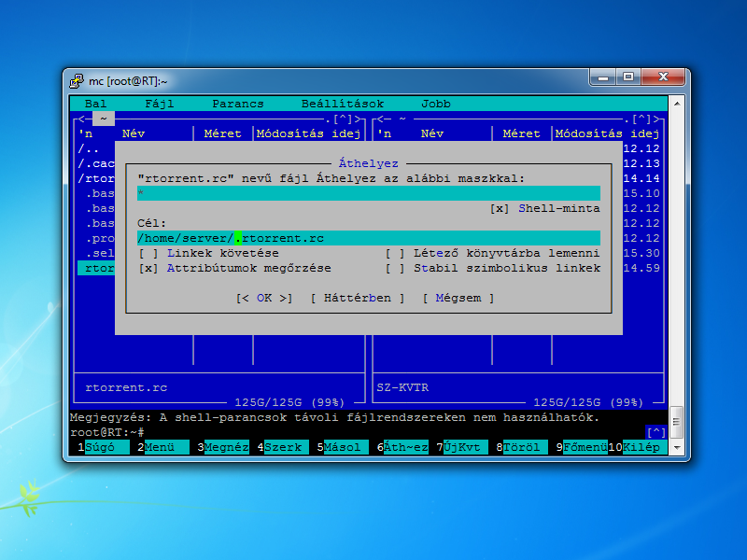
Task: Open command history [^] at prompt line
Action: click(656, 433)
